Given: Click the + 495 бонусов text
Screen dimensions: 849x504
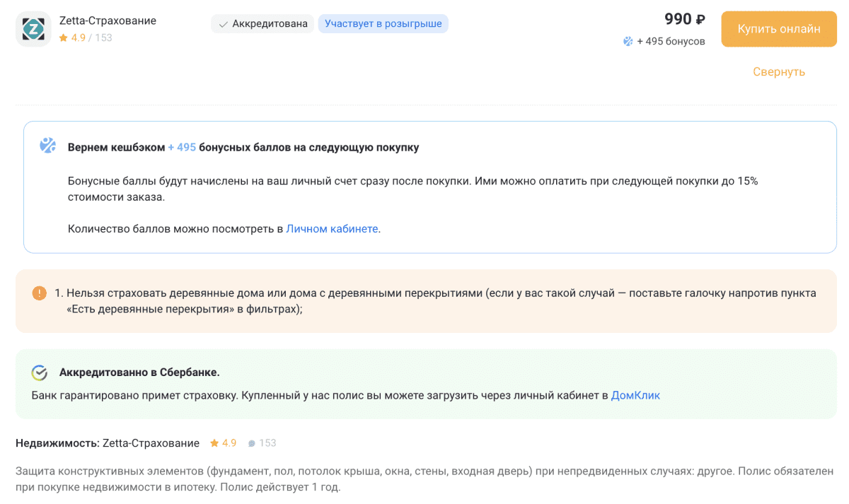Looking at the screenshot, I should click(671, 41).
